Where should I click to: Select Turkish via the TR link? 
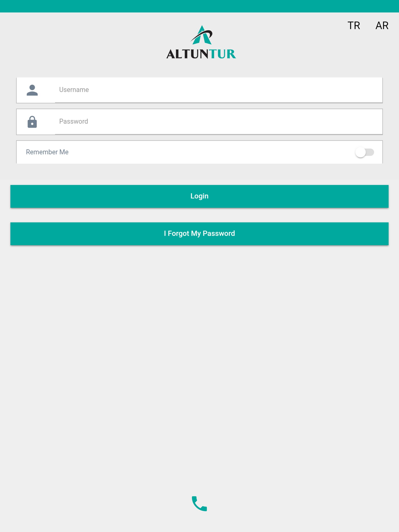(354, 26)
